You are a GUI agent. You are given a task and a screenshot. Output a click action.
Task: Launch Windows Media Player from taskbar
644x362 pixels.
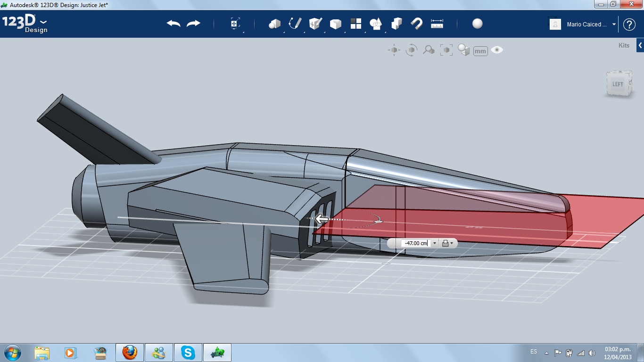pyautogui.click(x=70, y=352)
